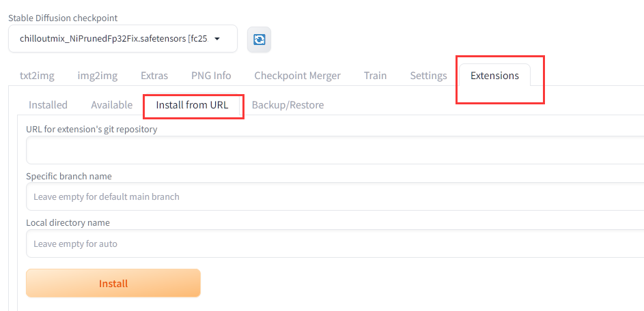Image resolution: width=644 pixels, height=311 pixels.
Task: Open the Train tab
Action: [x=376, y=76]
